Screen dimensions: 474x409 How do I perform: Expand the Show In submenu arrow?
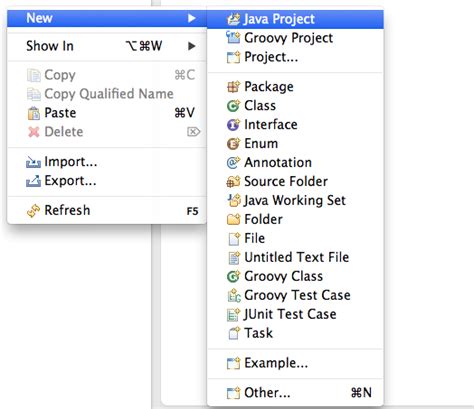point(191,46)
